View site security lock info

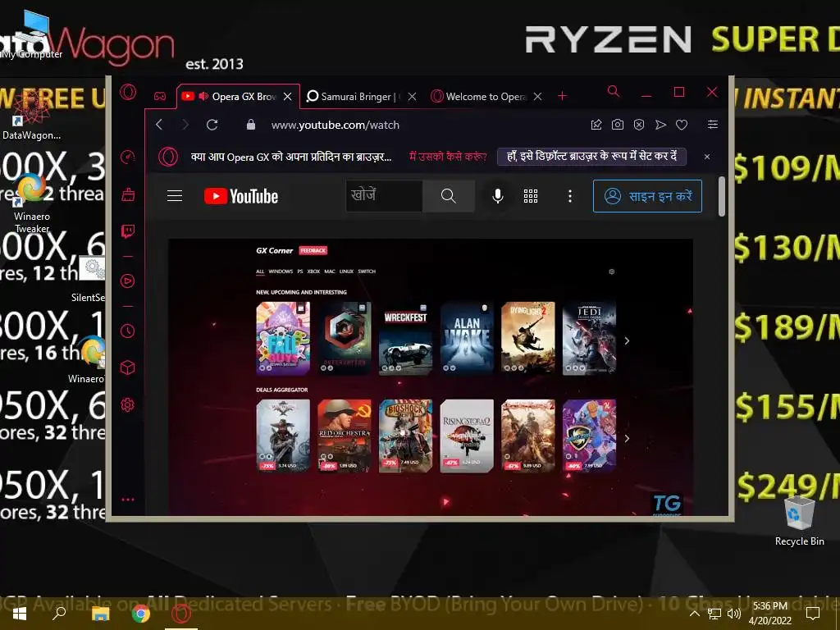click(251, 125)
